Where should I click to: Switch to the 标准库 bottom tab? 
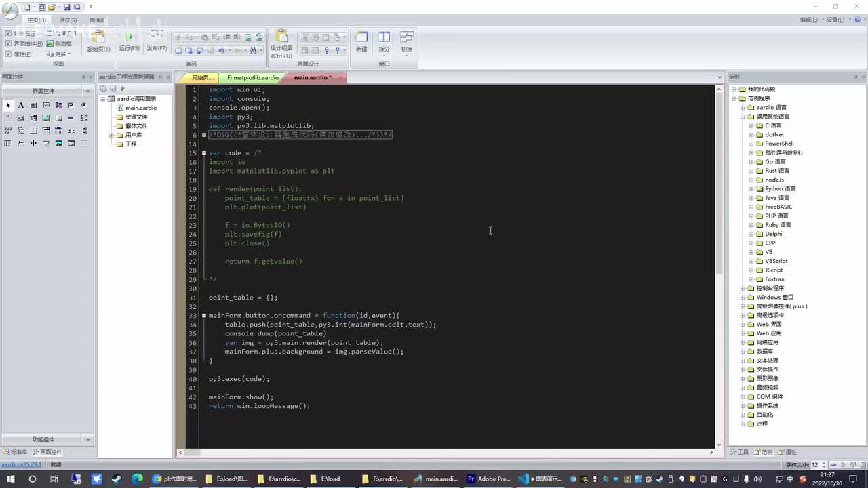tap(16, 452)
